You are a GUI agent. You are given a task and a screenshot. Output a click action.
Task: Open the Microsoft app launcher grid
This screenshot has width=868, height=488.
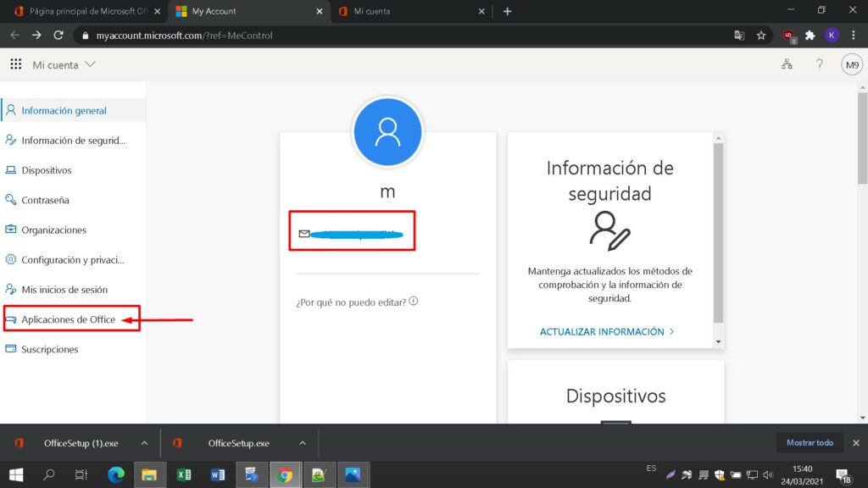click(15, 64)
